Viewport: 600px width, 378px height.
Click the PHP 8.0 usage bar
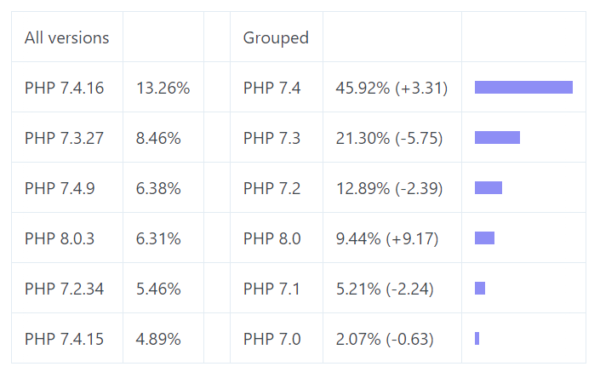click(484, 238)
